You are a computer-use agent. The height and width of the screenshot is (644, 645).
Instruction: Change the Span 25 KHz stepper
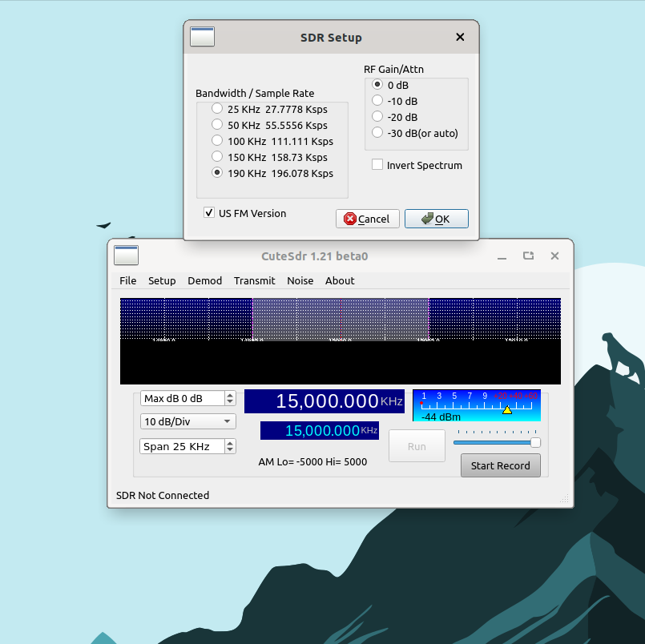(x=230, y=446)
